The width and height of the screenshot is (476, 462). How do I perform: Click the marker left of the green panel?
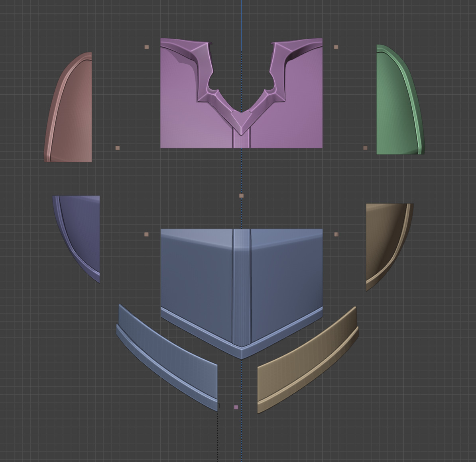[x=365, y=148]
